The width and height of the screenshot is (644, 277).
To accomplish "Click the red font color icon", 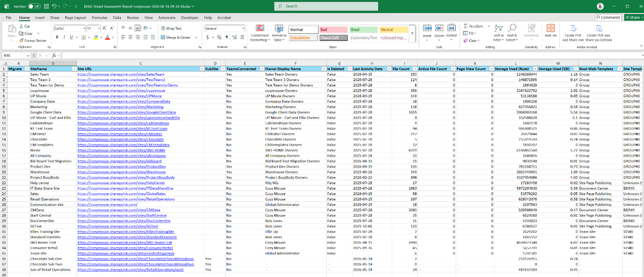I will [x=107, y=37].
